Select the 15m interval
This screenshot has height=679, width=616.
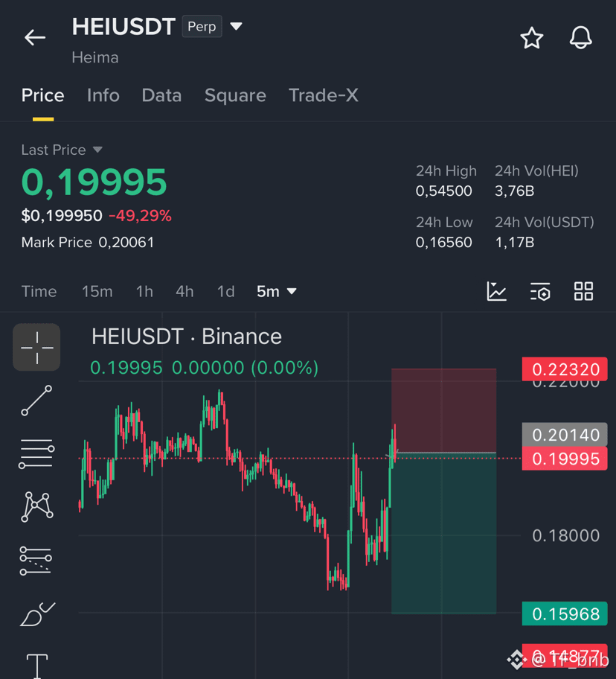[97, 291]
